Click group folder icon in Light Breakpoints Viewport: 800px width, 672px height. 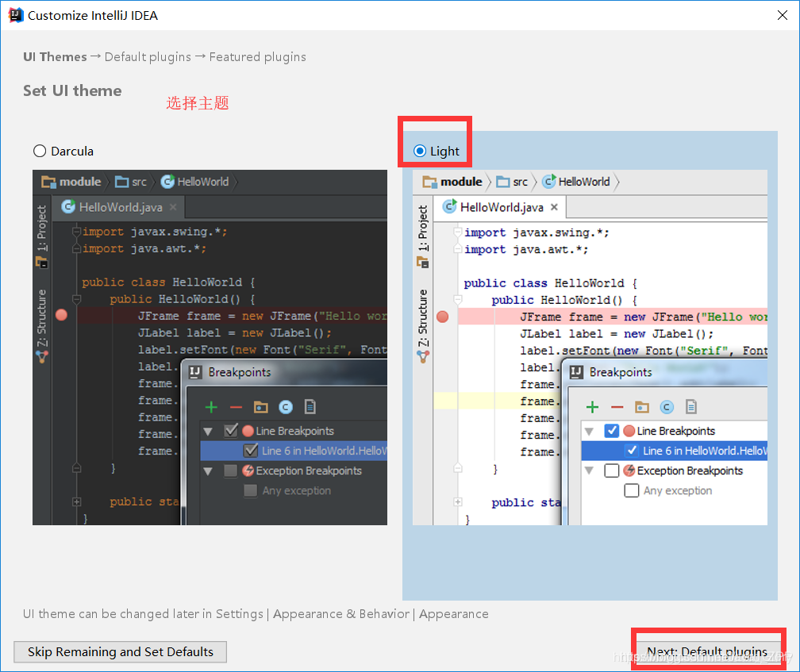pos(642,407)
